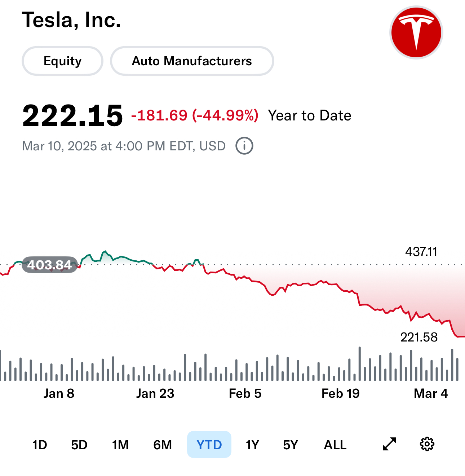Tap the Equity tag pill
The image size is (465, 476).
pyautogui.click(x=62, y=61)
